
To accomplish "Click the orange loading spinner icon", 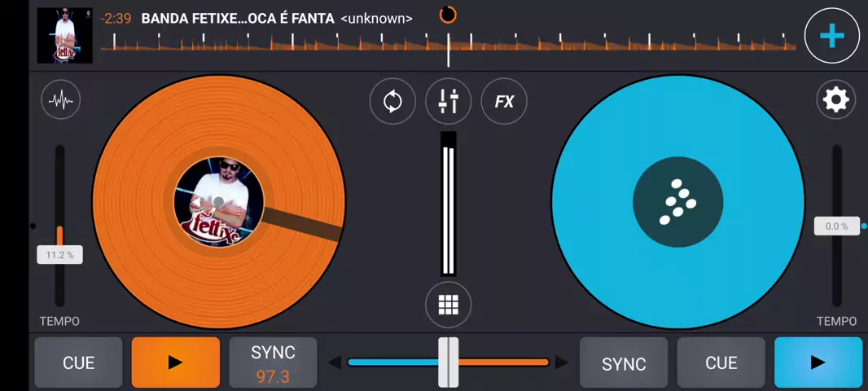I will click(x=448, y=15).
